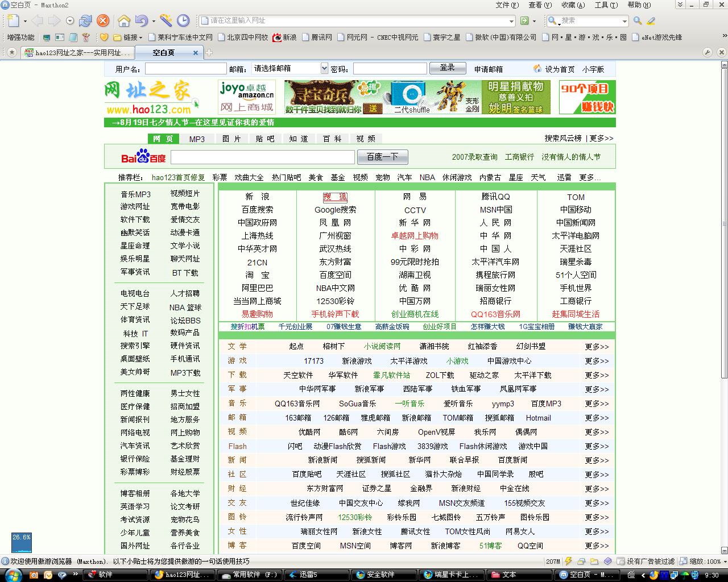Open the 淘宝 link in site grid
The height and width of the screenshot is (582, 728).
point(257,275)
